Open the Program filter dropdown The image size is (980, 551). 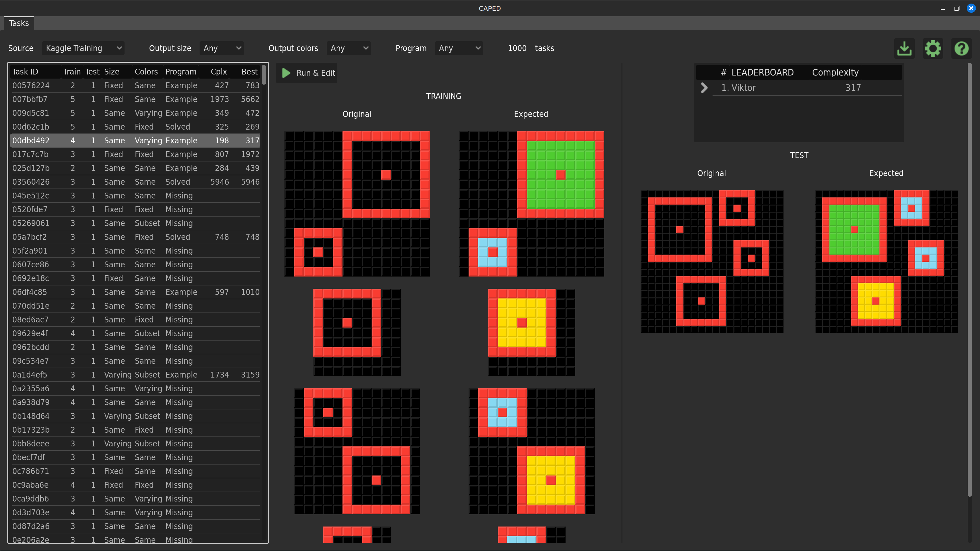(x=459, y=48)
